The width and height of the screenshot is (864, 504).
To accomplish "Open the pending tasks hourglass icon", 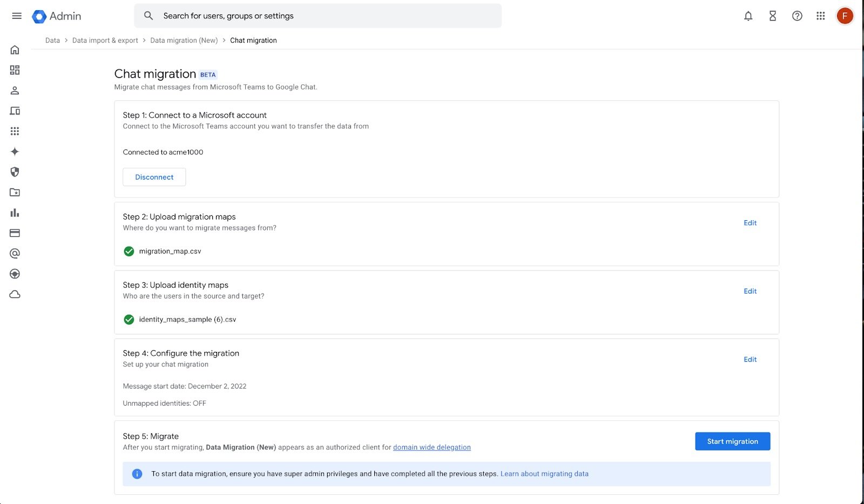I will [x=772, y=16].
